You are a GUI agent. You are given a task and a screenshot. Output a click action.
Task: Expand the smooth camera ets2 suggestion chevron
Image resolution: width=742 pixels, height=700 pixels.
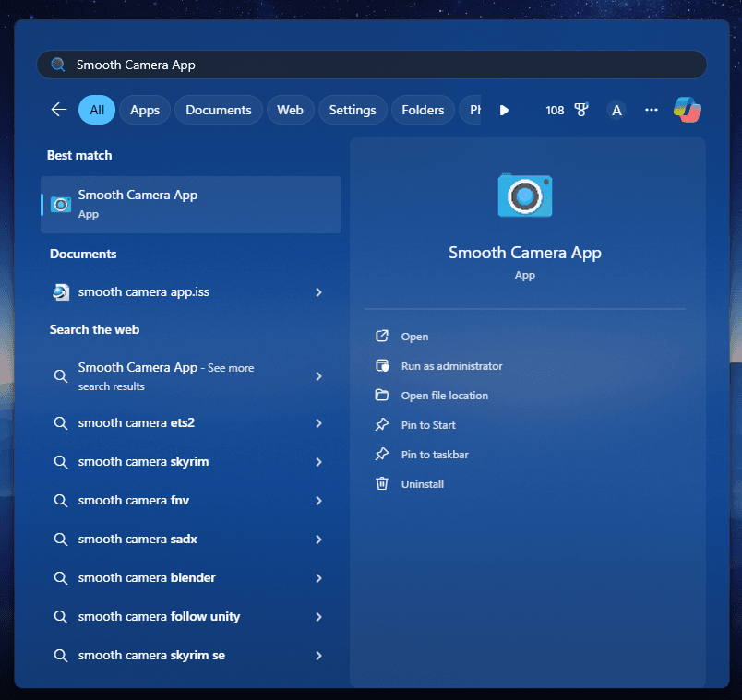point(318,423)
